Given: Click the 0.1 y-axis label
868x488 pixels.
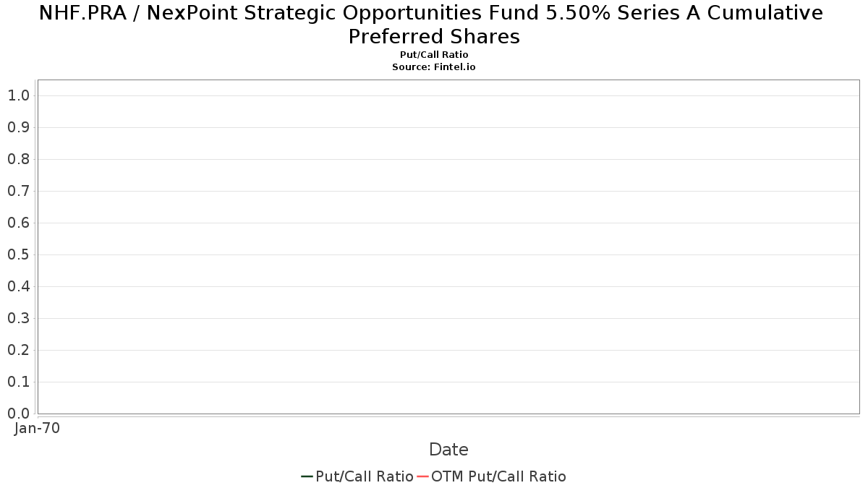Looking at the screenshot, I should pos(18,382).
